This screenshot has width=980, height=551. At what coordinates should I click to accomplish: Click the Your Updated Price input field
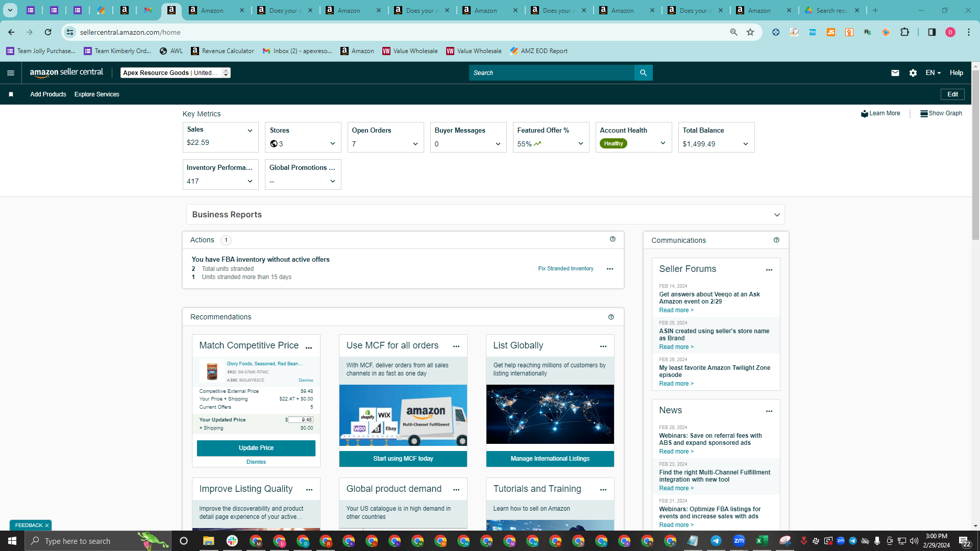(x=301, y=420)
